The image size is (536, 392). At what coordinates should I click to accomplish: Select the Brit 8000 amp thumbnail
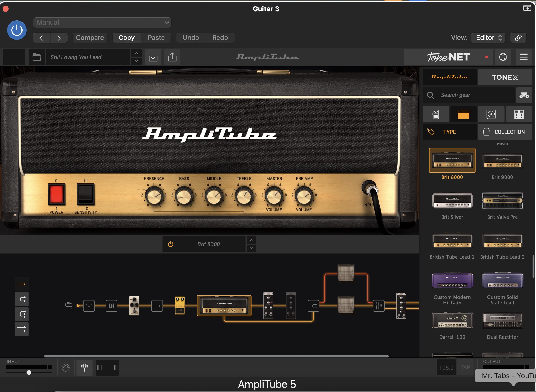(x=452, y=161)
